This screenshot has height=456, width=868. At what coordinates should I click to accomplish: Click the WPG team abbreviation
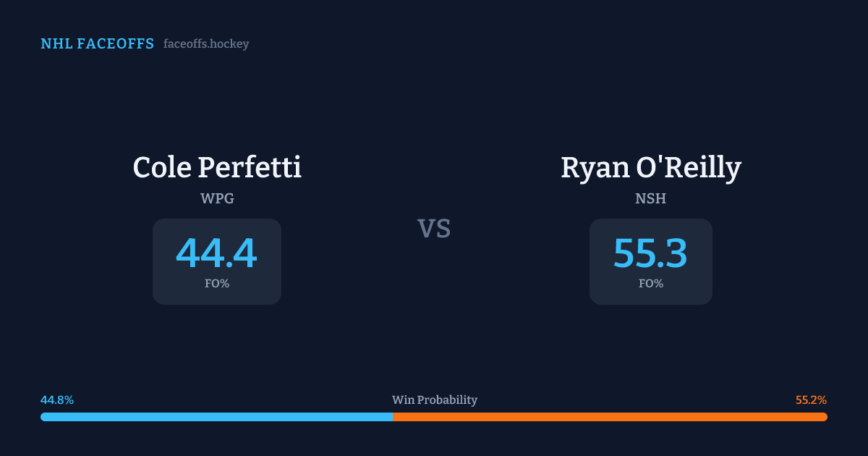point(217,198)
